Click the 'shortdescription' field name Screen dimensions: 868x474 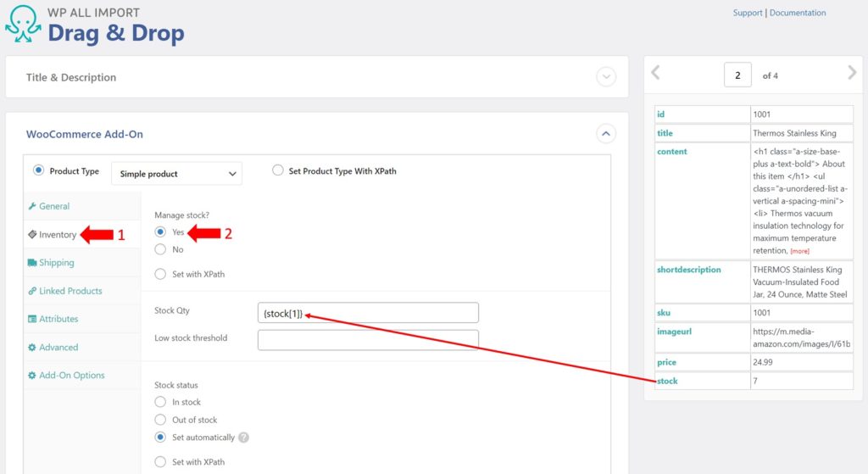688,269
